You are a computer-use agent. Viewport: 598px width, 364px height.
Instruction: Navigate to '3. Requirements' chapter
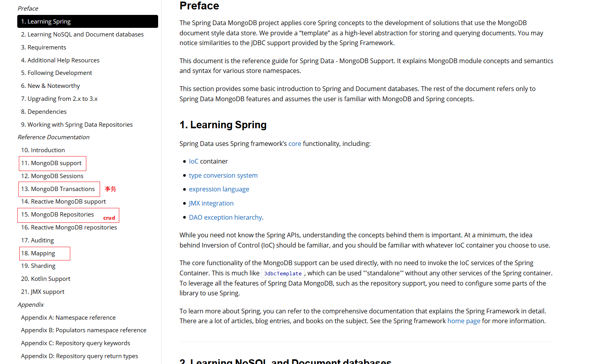coord(43,47)
